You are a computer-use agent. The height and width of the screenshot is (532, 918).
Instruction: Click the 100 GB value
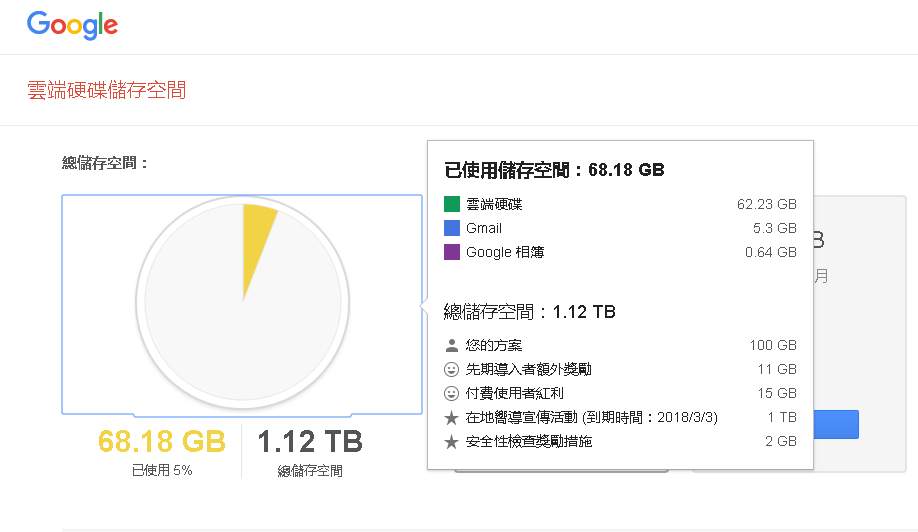773,345
